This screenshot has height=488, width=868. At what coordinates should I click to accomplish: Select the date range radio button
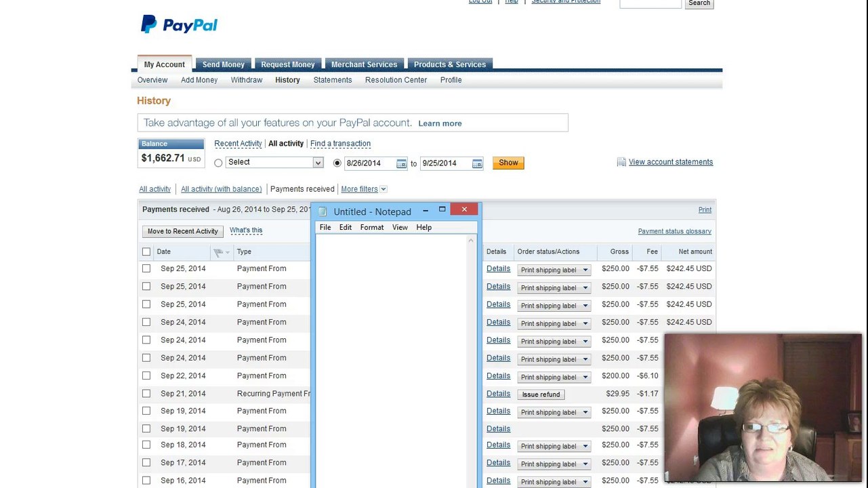coord(337,163)
